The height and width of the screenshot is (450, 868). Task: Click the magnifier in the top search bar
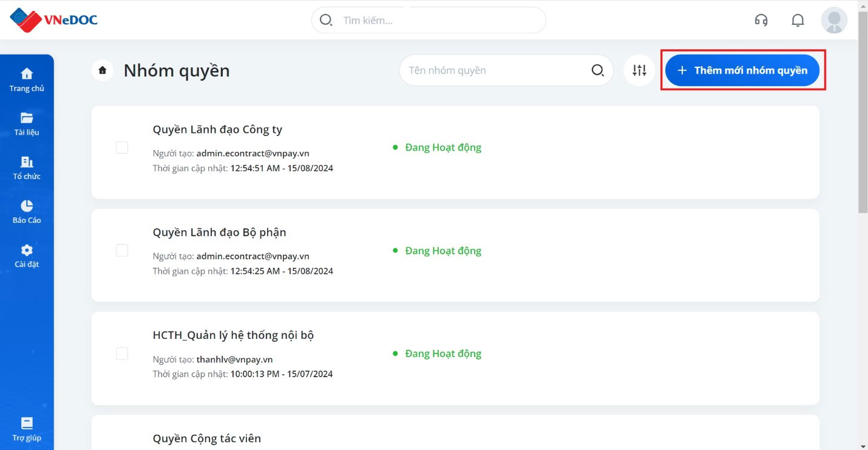[326, 20]
